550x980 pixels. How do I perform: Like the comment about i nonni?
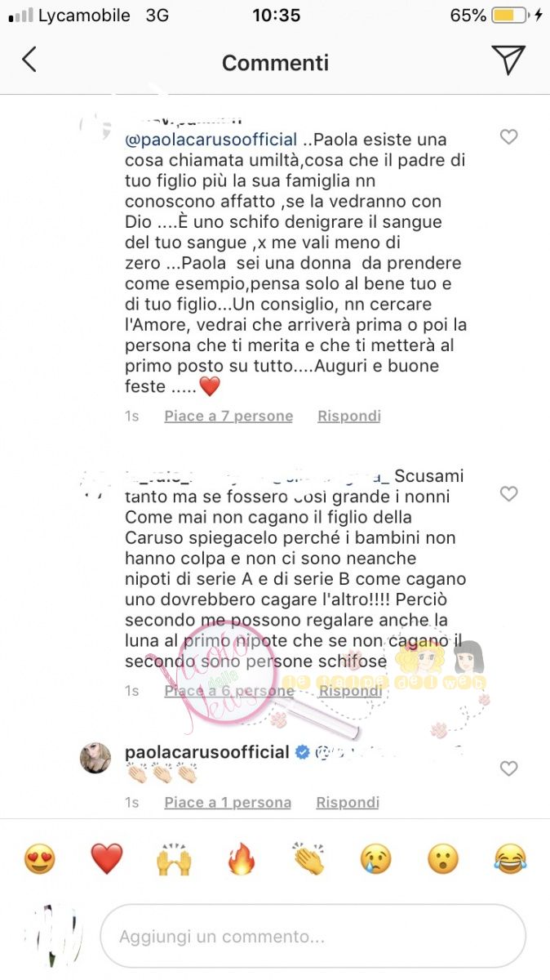pos(508,494)
